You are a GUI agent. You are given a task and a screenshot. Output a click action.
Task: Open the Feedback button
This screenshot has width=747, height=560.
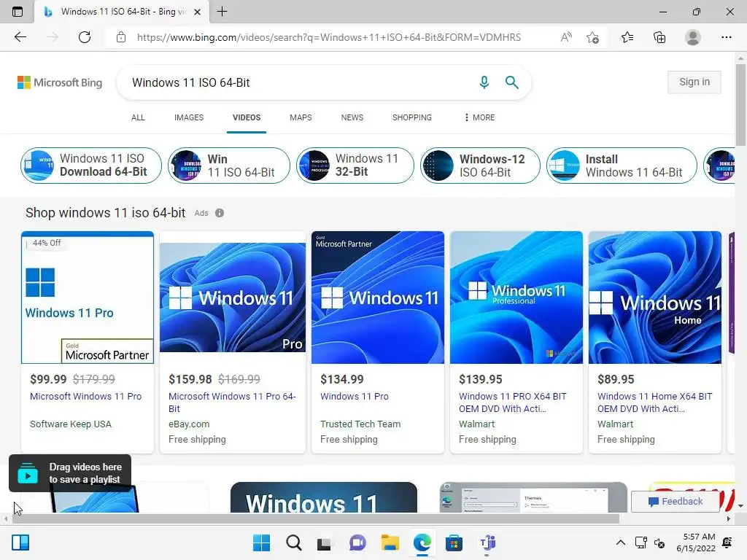(x=675, y=502)
